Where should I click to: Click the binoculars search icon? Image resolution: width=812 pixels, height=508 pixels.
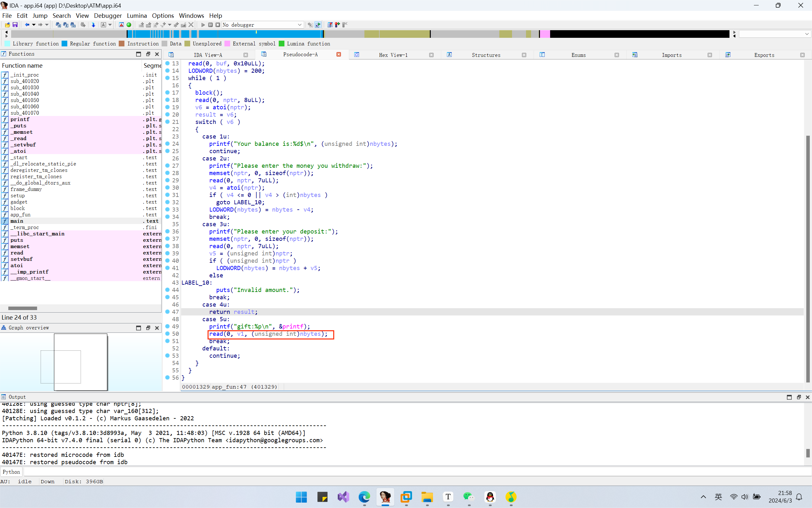pyautogui.click(x=58, y=25)
